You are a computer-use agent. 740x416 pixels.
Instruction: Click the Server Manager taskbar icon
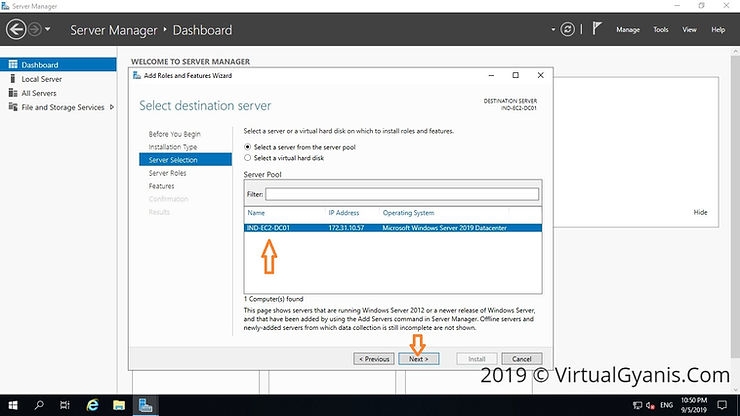click(x=146, y=405)
